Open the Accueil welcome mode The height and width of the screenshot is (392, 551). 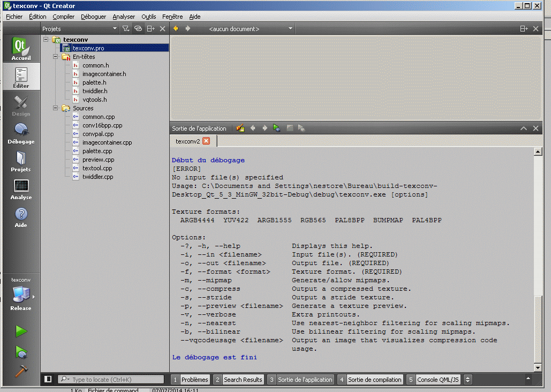click(x=21, y=49)
